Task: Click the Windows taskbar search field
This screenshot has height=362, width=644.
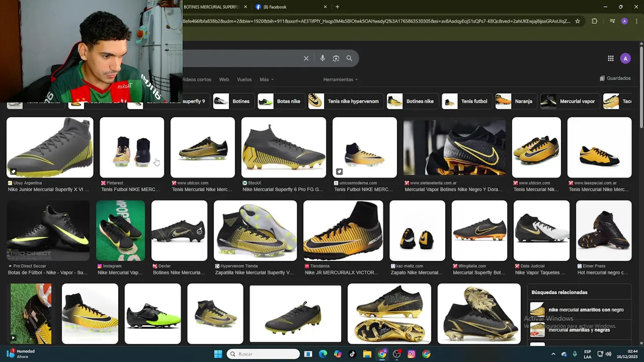Action: (x=263, y=354)
